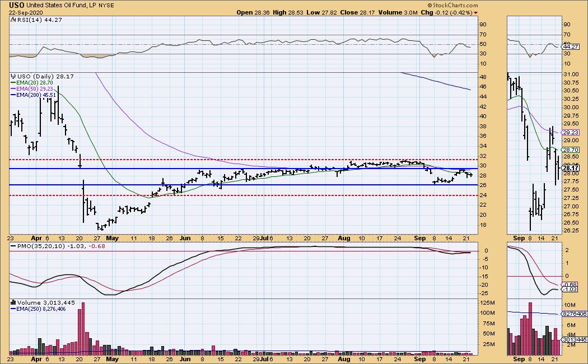Click the 10M zoomed volume axis label

click(x=571, y=305)
